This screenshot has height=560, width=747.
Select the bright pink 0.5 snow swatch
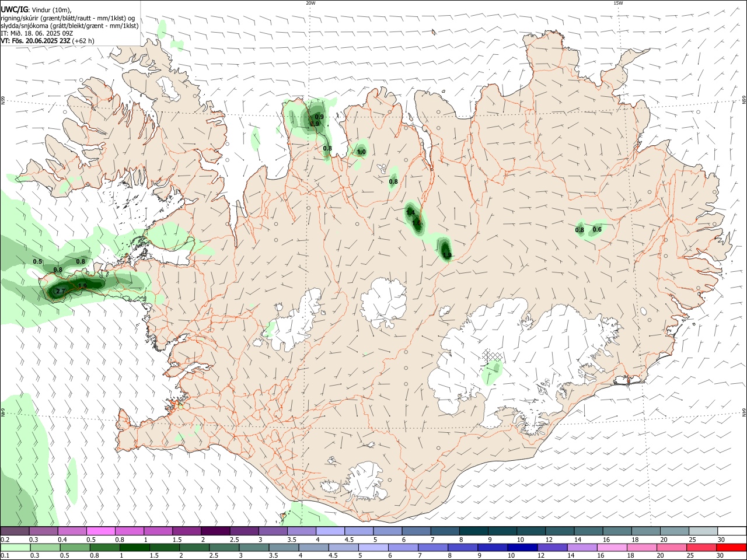point(100,531)
